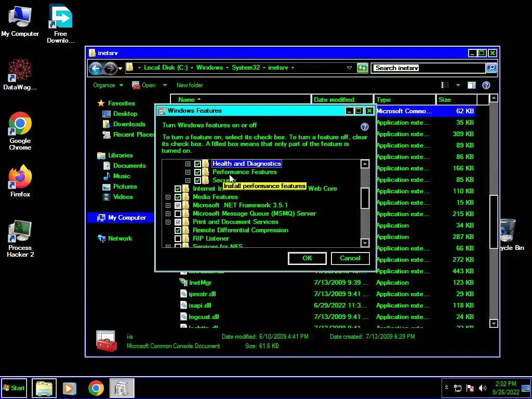This screenshot has height=399, width=532.
Task: Cancel the Windows Features dialog
Action: (350, 258)
